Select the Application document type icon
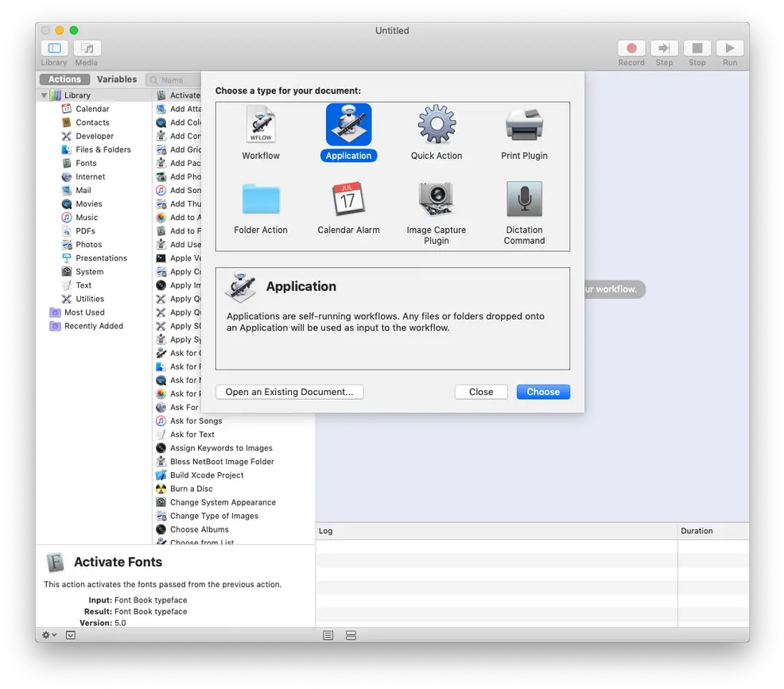Image resolution: width=784 pixels, height=689 pixels. [x=348, y=125]
